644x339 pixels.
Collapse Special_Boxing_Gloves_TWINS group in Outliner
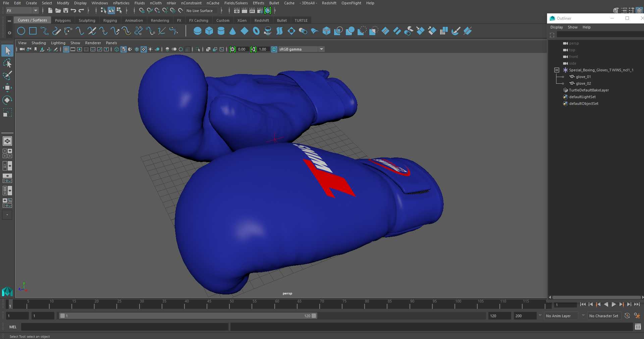tap(557, 70)
